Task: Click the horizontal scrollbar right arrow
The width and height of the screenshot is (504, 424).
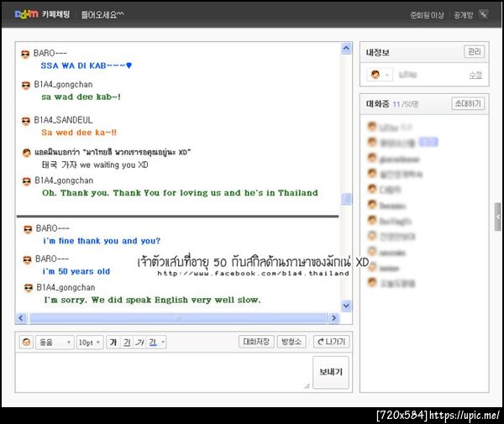Action: [333, 318]
